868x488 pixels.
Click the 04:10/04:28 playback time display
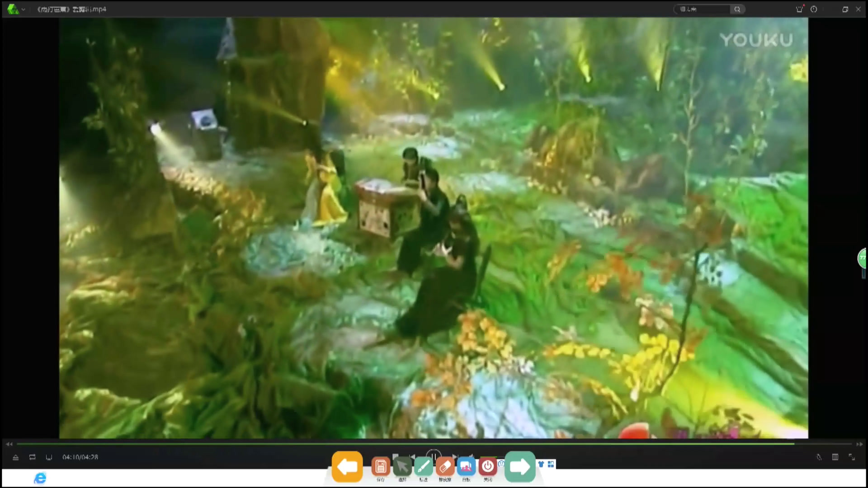click(x=80, y=457)
